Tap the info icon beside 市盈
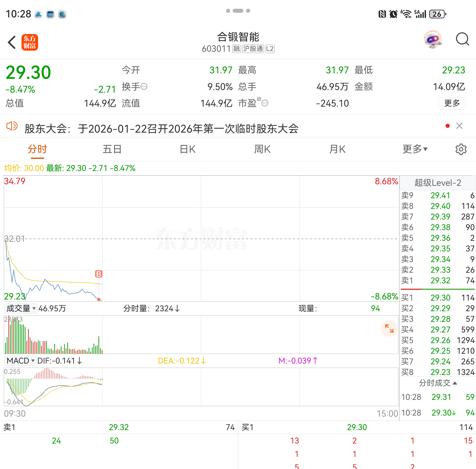Screen dimensions: 476x469 click(265, 103)
